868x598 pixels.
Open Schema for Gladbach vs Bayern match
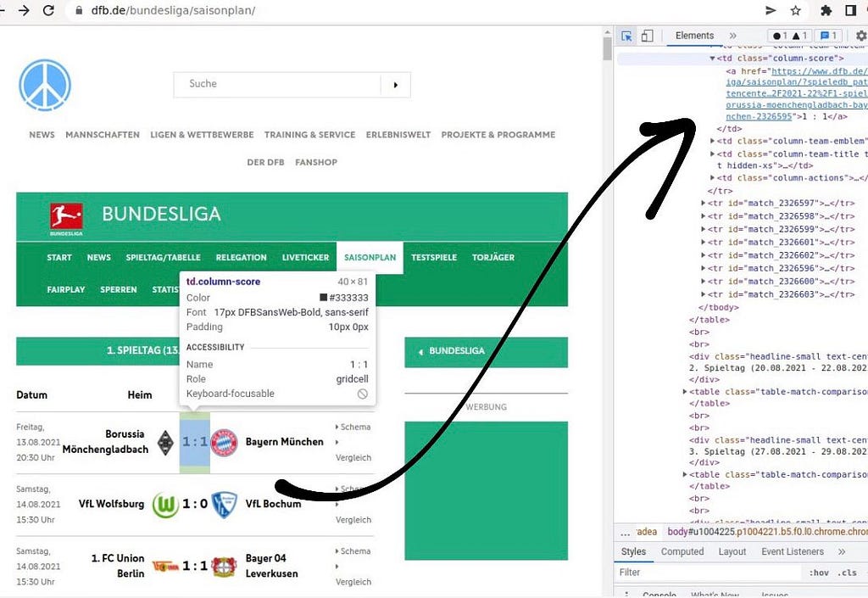coord(353,427)
